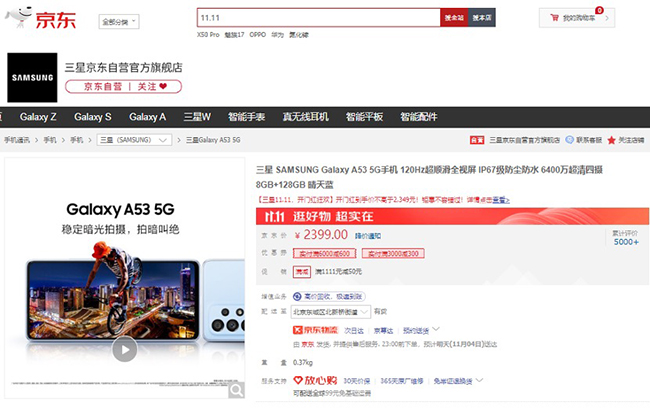Open the 智能平板 menu tab

(x=364, y=117)
